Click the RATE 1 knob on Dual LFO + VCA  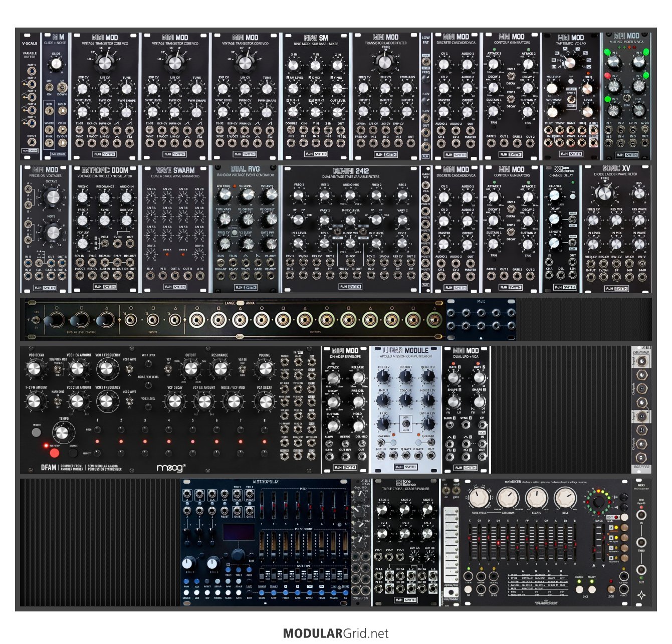click(x=454, y=378)
